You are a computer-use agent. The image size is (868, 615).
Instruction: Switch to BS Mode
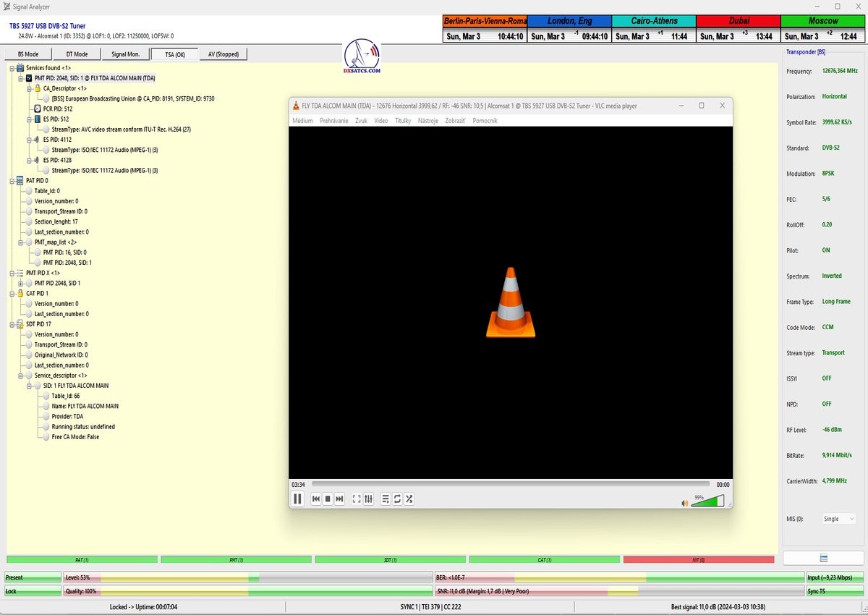28,54
